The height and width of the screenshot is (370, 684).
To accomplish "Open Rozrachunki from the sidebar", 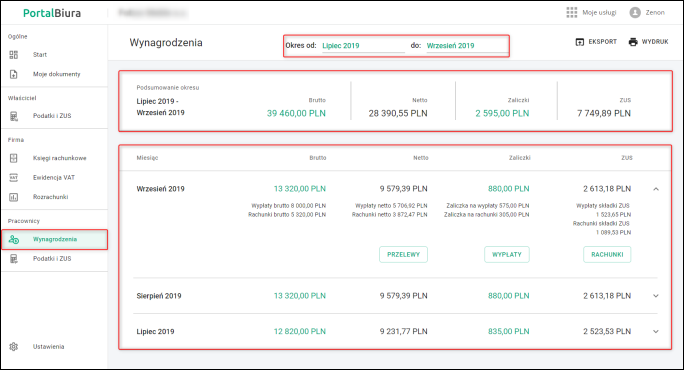I will click(51, 197).
